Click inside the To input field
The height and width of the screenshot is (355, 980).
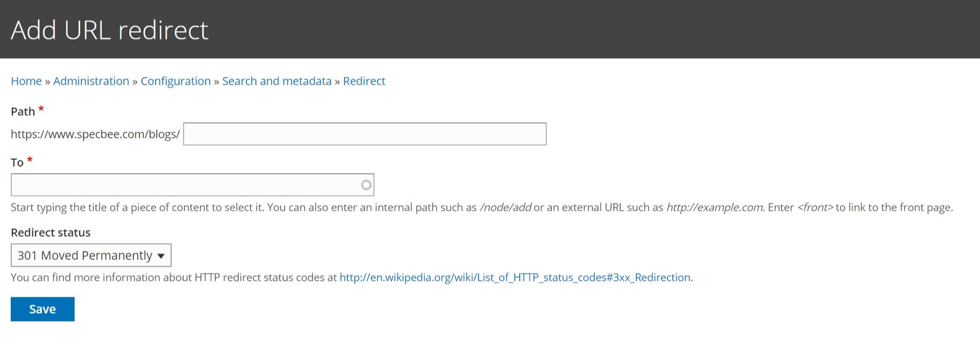[184, 185]
